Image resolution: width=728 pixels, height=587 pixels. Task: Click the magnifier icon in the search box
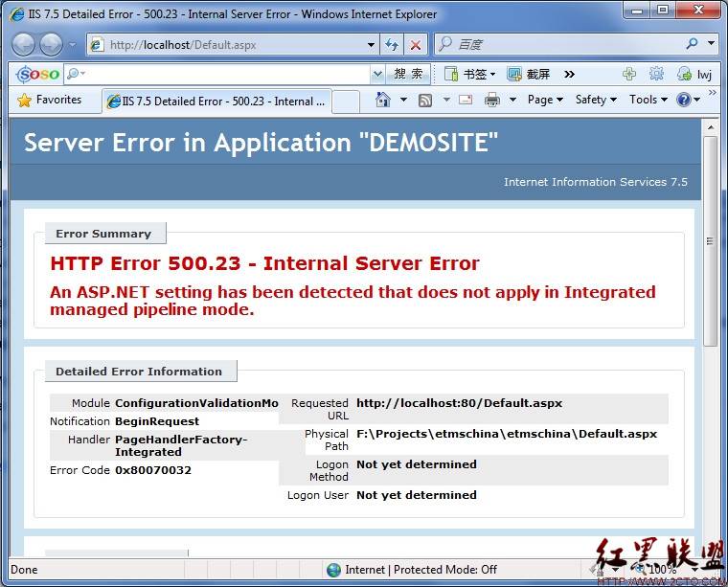692,44
